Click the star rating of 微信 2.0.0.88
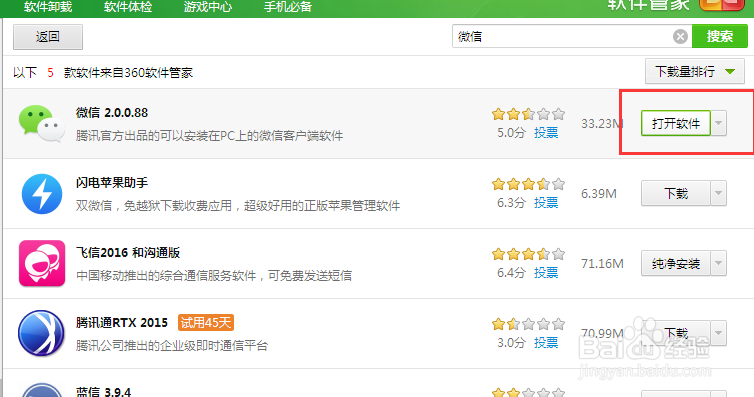The height and width of the screenshot is (397, 754). (528, 114)
